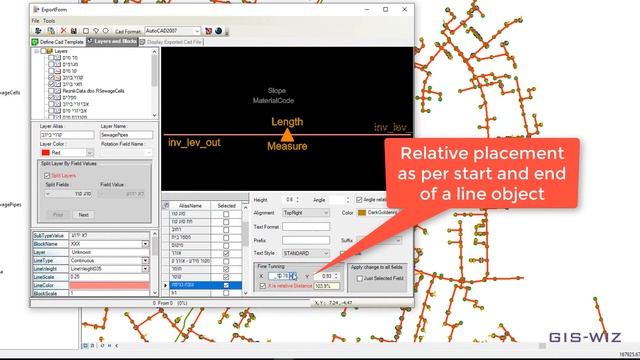Image resolution: width=640 pixels, height=360 pixels.
Task: Select the rectangle selection tool icon
Action: click(x=86, y=31)
